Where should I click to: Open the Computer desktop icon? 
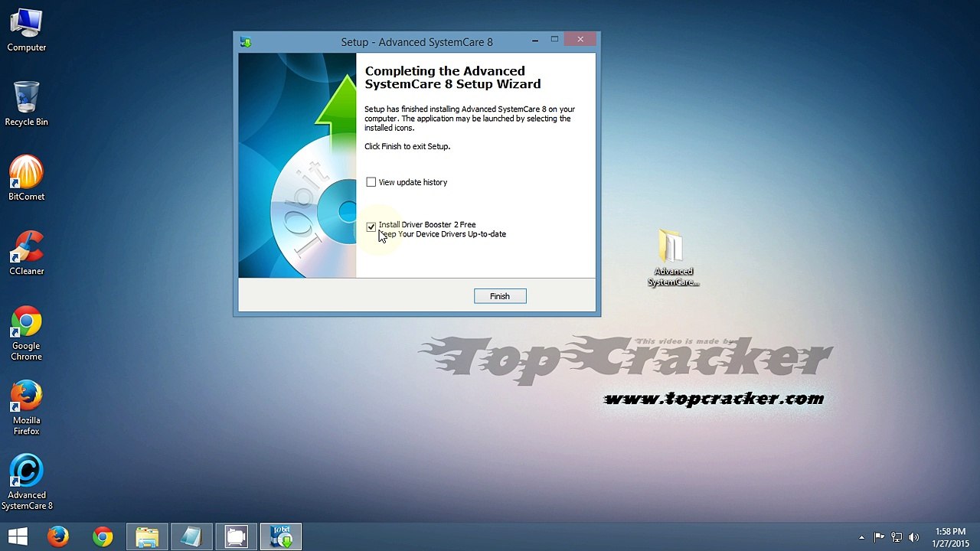pyautogui.click(x=27, y=31)
